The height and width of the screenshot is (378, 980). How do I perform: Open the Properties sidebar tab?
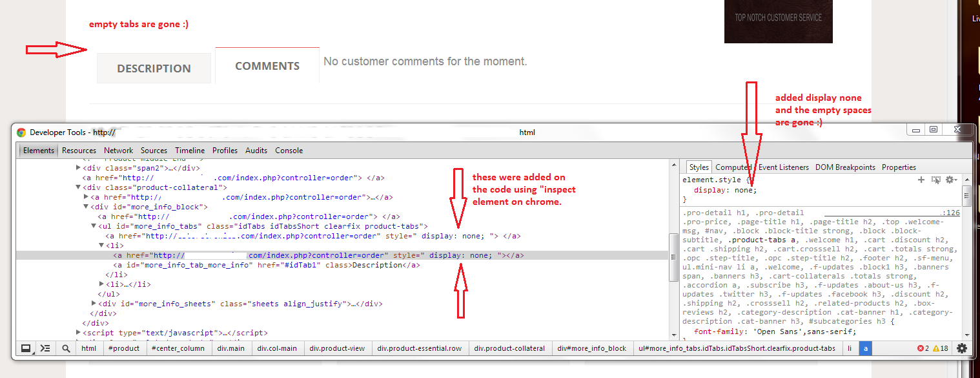(899, 167)
